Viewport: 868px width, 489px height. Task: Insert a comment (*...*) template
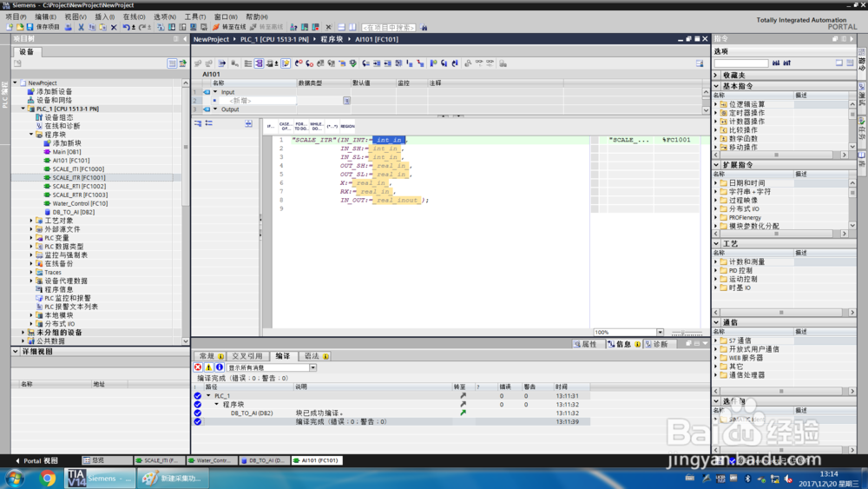coord(332,126)
